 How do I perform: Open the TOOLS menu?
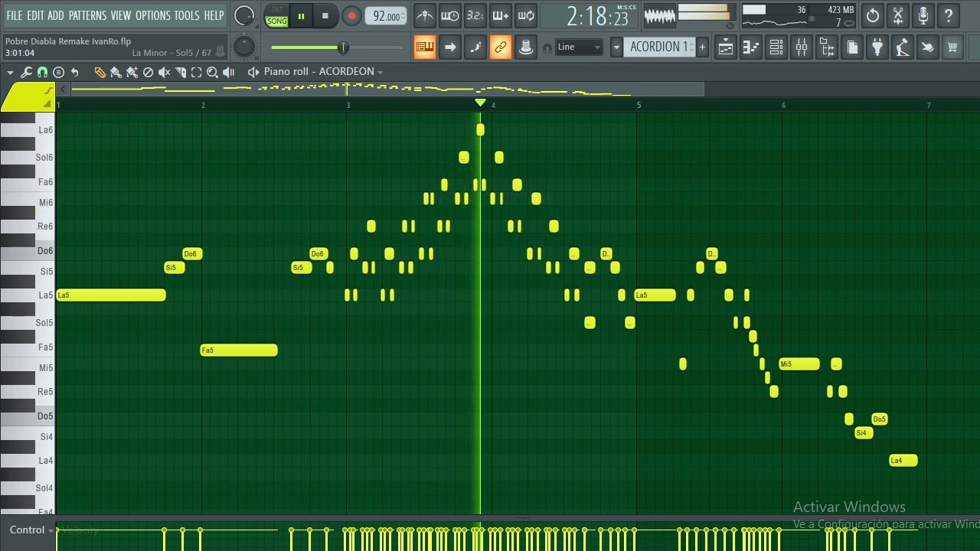[186, 15]
